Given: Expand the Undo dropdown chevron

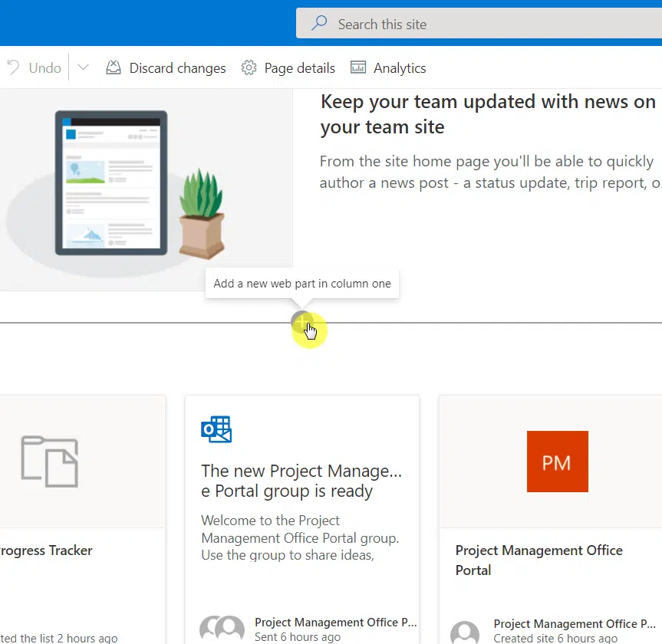Looking at the screenshot, I should 83,67.
